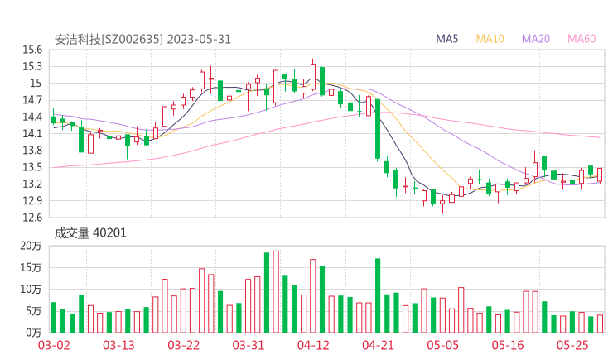Click the 05-05 date label
This screenshot has height=364, width=613.
[x=442, y=345]
